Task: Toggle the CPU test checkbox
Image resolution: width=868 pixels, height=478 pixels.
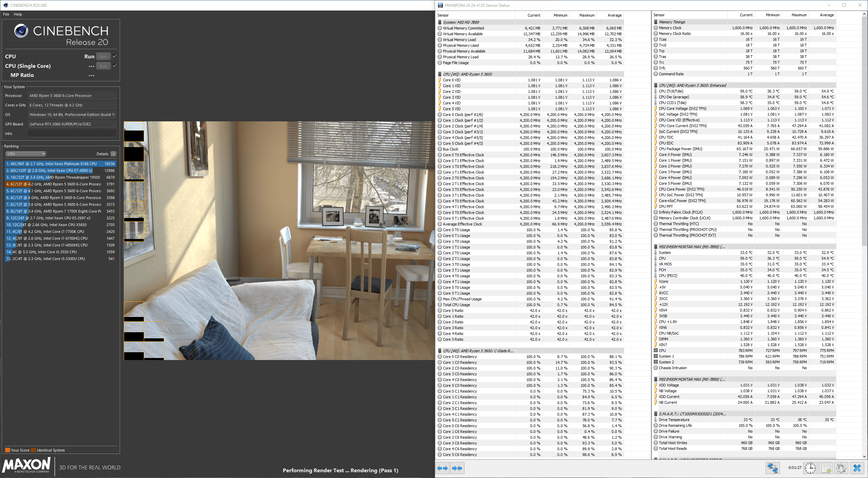Action: click(x=115, y=56)
